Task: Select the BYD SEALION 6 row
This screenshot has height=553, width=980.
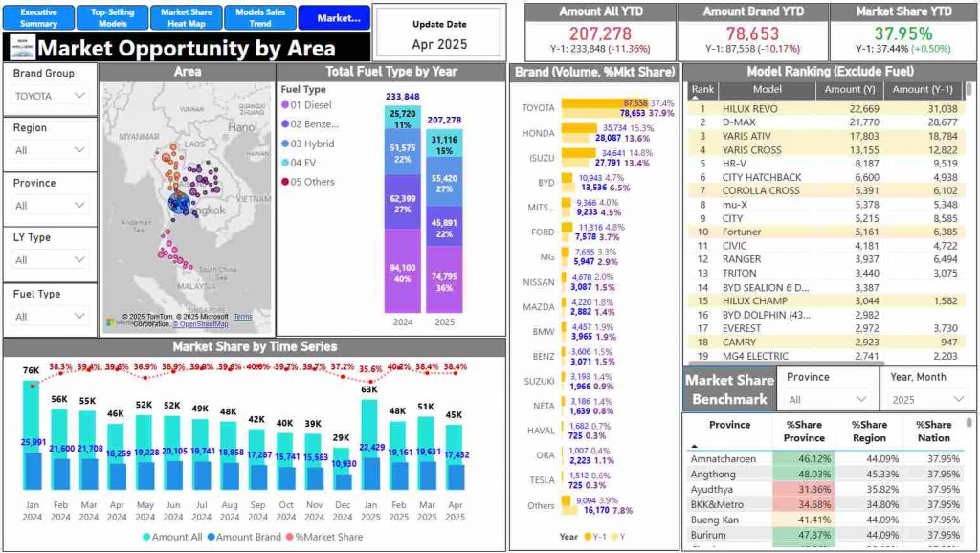Action: point(825,287)
